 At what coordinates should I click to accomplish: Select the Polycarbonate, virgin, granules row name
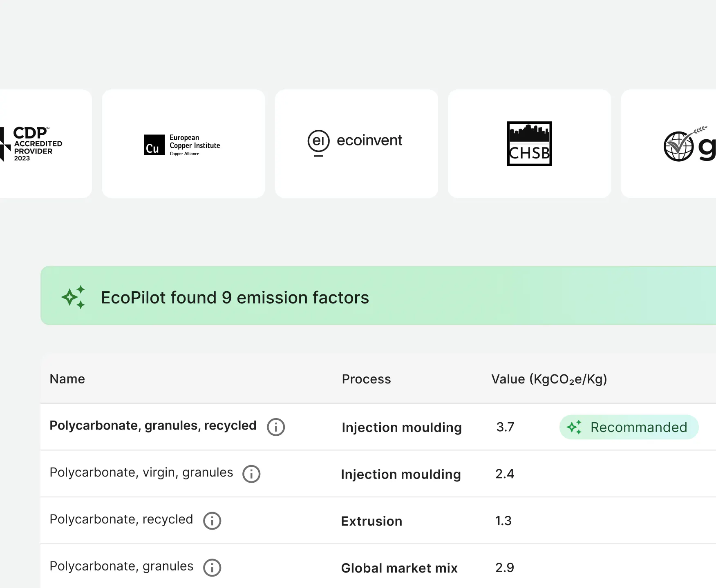(141, 472)
